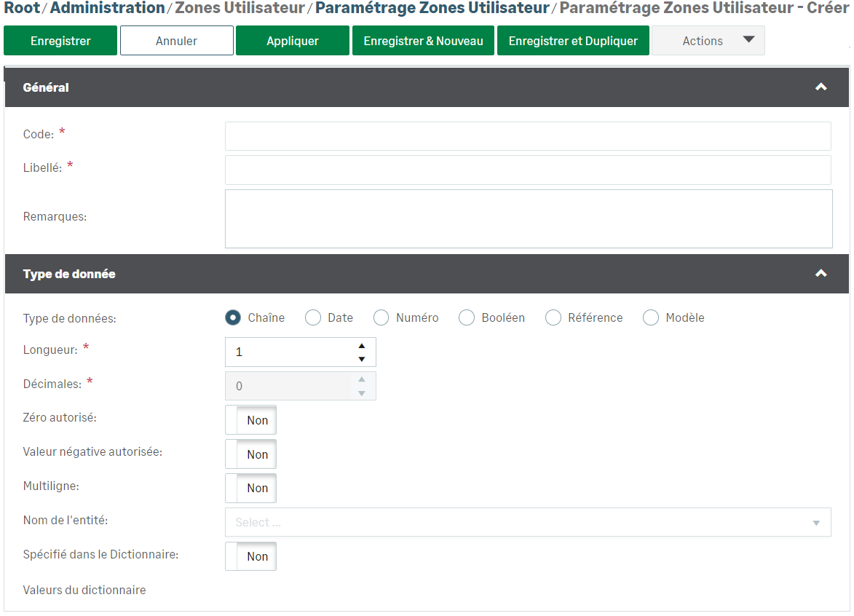The height and width of the screenshot is (616, 854).
Task: Click into the Code input field
Action: click(x=528, y=136)
